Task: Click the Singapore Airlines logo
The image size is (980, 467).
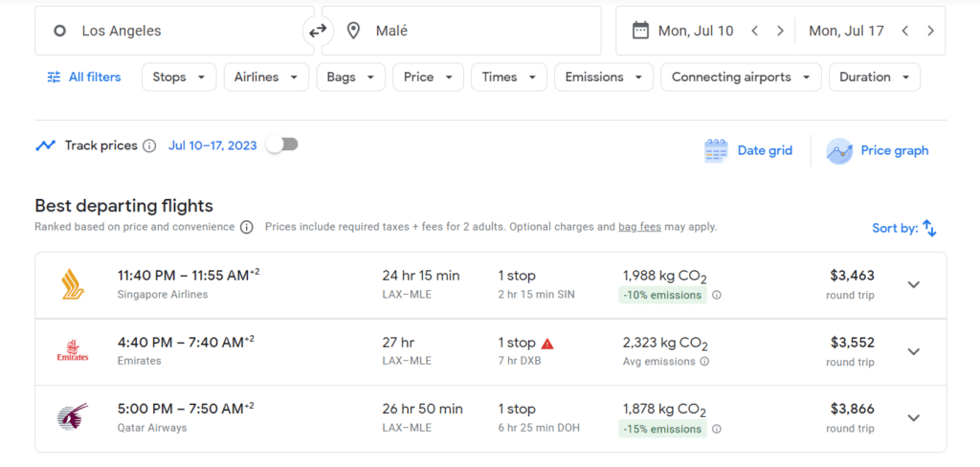Action: point(73,284)
